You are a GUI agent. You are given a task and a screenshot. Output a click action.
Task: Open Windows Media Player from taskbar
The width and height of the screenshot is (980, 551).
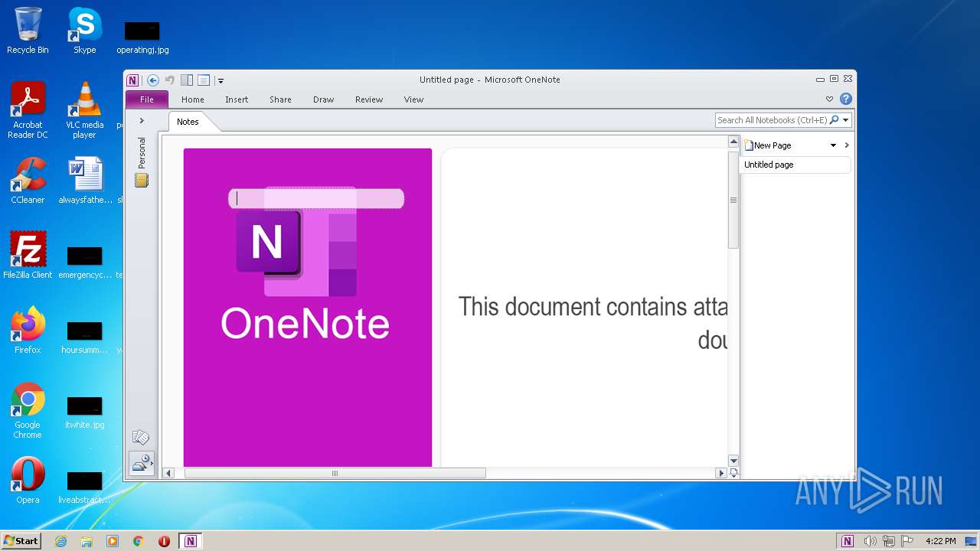click(x=113, y=541)
